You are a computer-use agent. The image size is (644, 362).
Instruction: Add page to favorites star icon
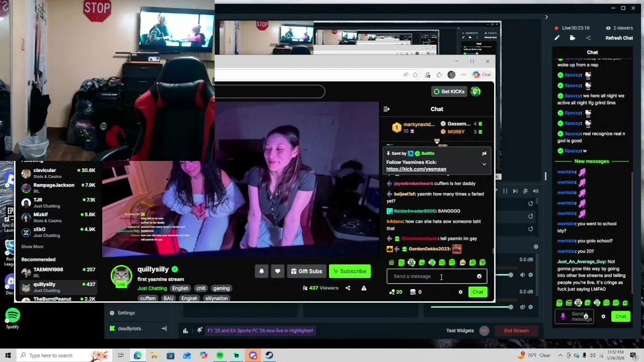(x=416, y=75)
